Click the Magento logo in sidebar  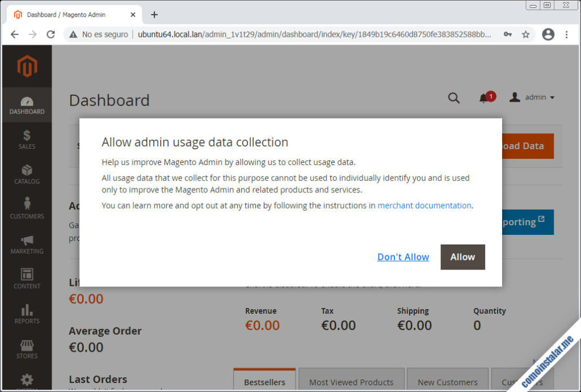point(27,66)
